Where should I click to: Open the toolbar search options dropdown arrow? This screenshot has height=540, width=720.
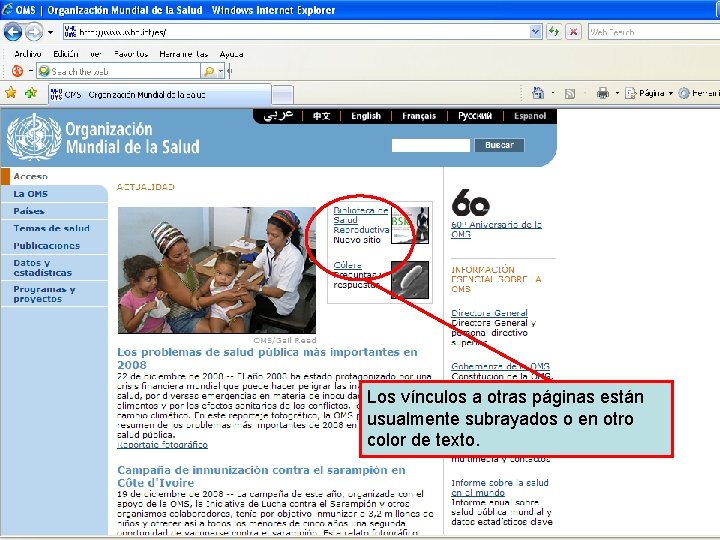(221, 71)
